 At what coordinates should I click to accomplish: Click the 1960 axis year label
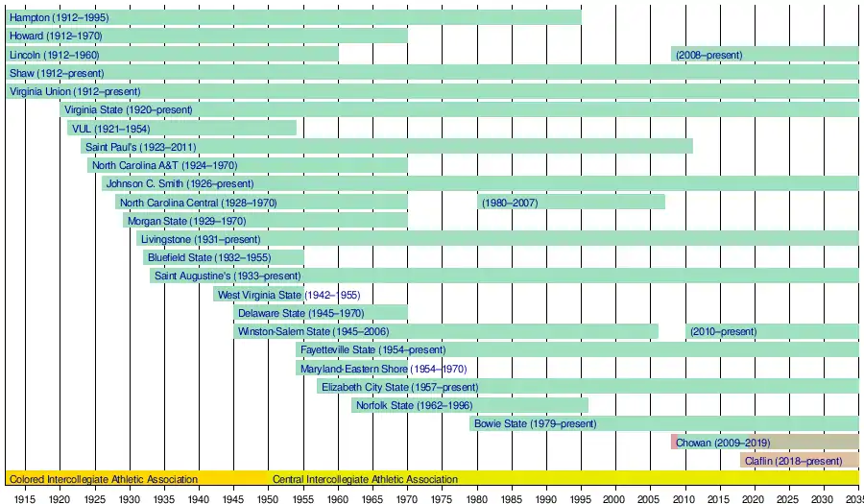[x=338, y=498]
